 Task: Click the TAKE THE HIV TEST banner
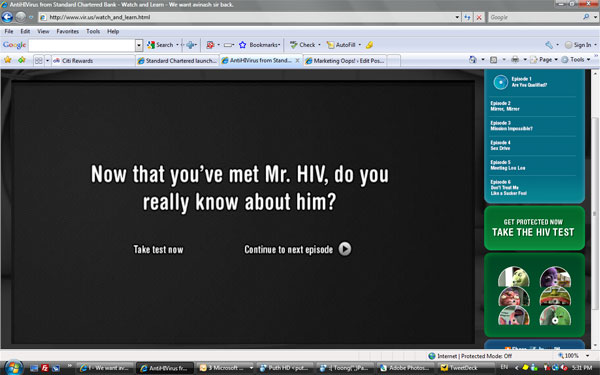click(x=534, y=228)
